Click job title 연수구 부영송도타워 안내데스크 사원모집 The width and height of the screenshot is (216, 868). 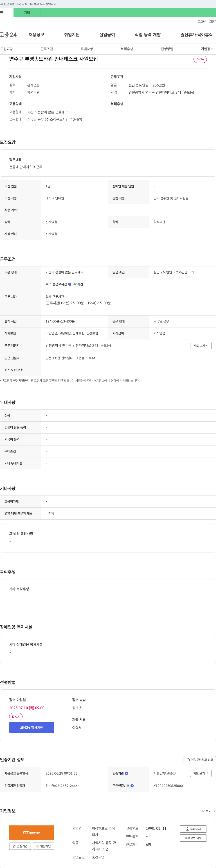(54, 59)
